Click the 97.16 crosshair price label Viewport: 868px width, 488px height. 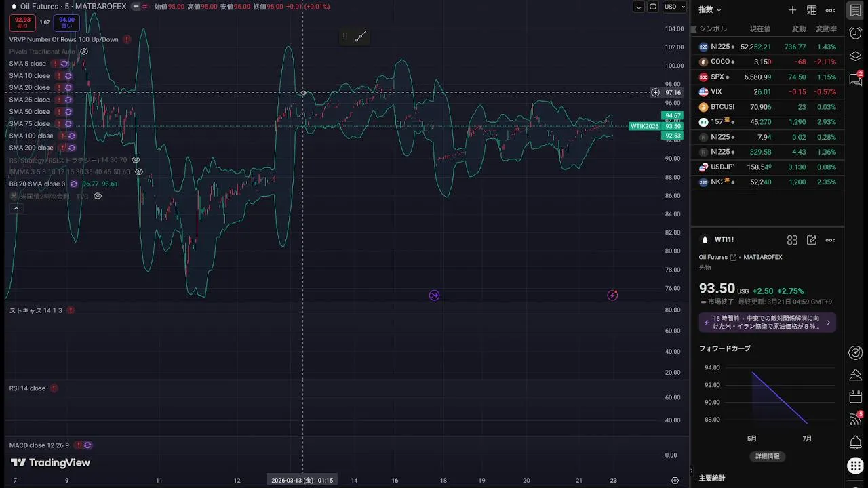tap(673, 92)
